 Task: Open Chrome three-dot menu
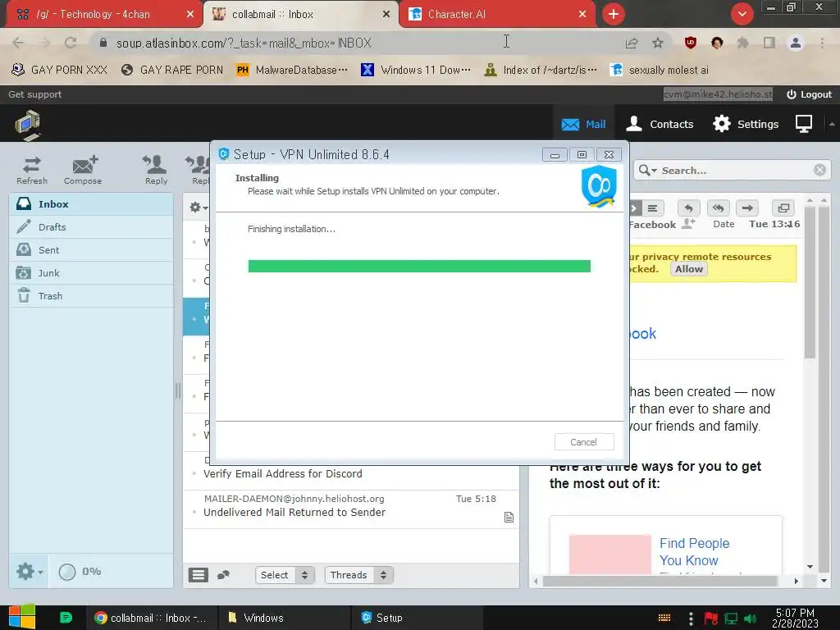click(x=822, y=43)
